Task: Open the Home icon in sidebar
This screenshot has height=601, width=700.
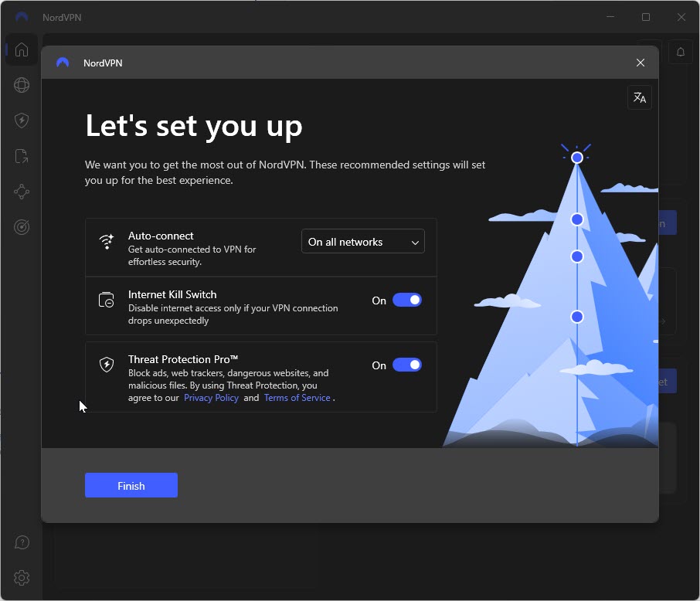Action: pyautogui.click(x=22, y=49)
